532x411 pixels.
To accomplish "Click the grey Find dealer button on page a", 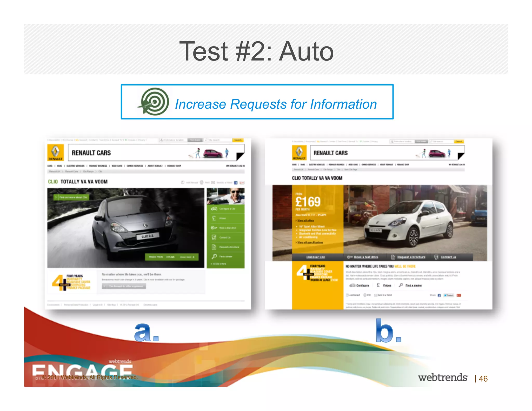I will [195, 140].
